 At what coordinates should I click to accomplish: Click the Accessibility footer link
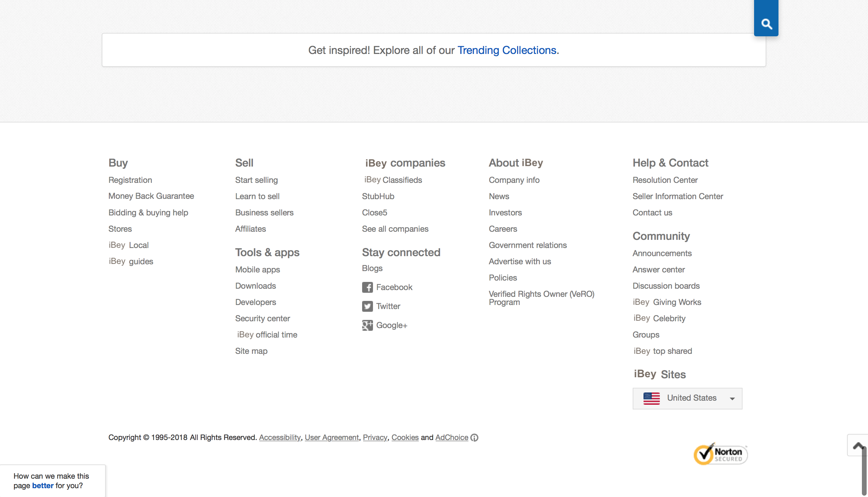pyautogui.click(x=280, y=437)
